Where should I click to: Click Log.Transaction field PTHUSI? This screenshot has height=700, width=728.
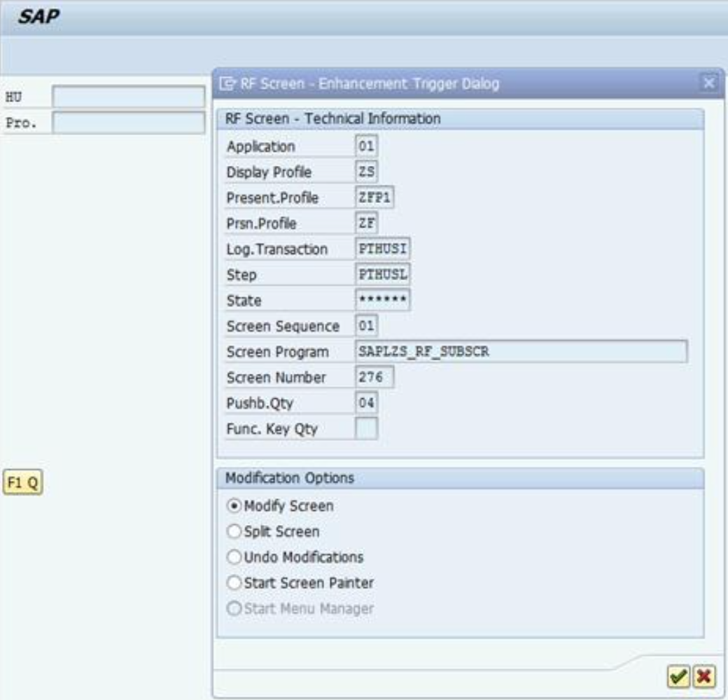pyautogui.click(x=383, y=248)
